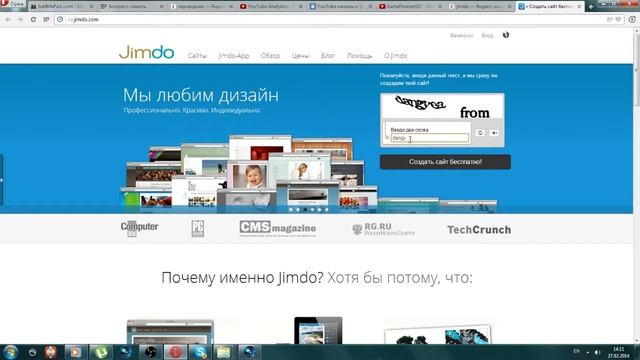Click the Jimdo logo
The image size is (640, 360).
(147, 53)
